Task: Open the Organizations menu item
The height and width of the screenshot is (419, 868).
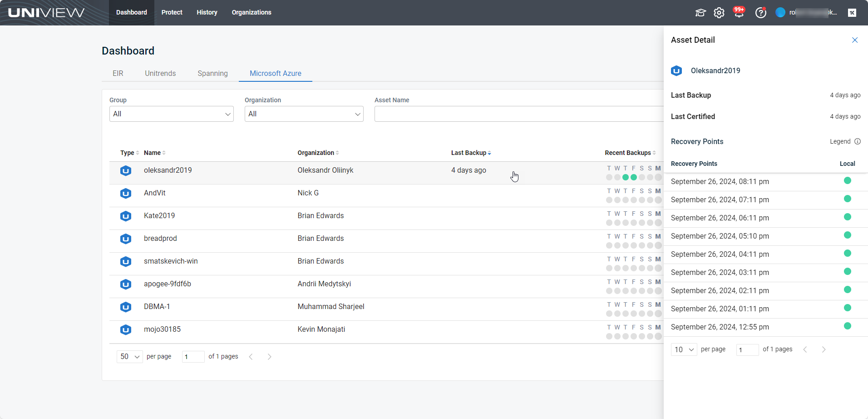Action: tap(252, 13)
